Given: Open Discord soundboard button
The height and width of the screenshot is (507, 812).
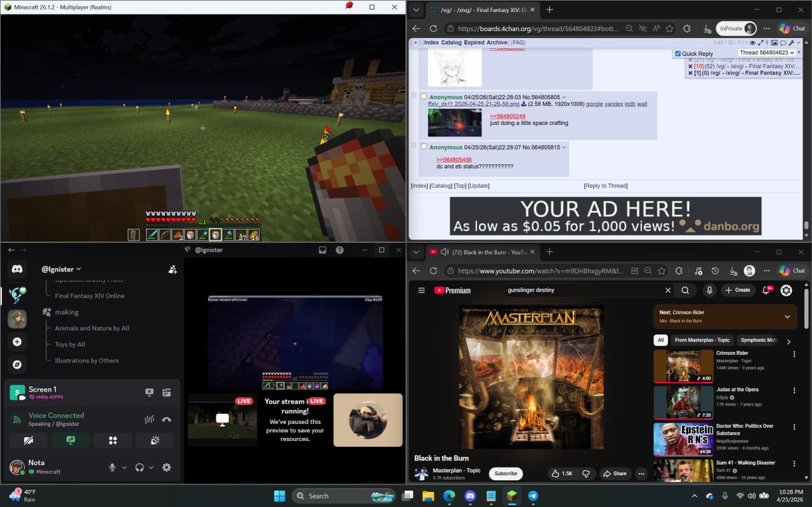Looking at the screenshot, I should click(x=155, y=440).
